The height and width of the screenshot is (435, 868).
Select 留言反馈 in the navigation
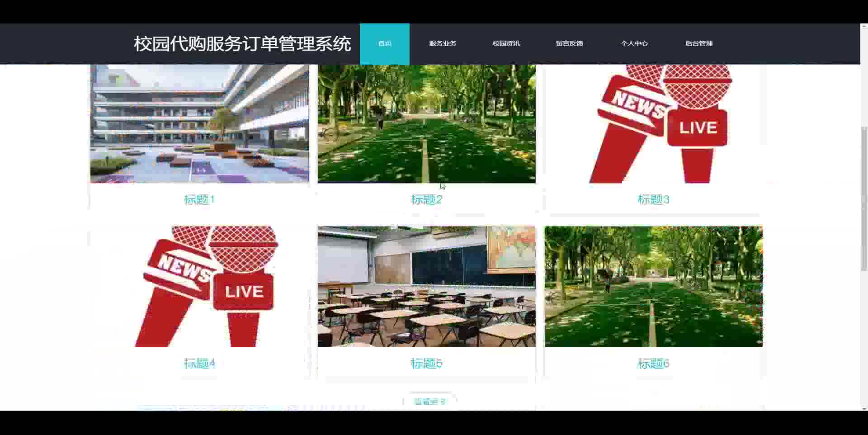569,44
